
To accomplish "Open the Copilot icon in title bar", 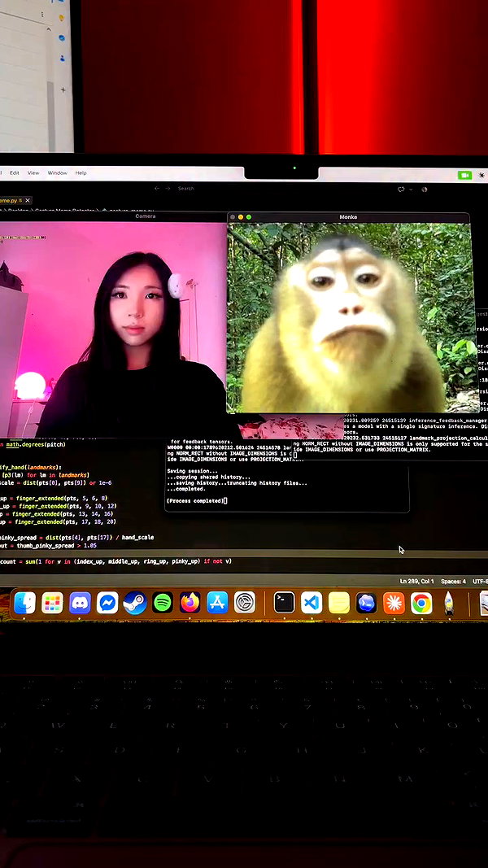I will (x=401, y=190).
